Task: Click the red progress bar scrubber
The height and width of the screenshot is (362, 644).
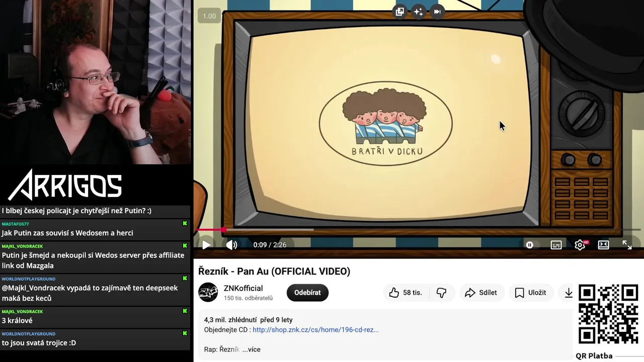Action: click(223, 230)
